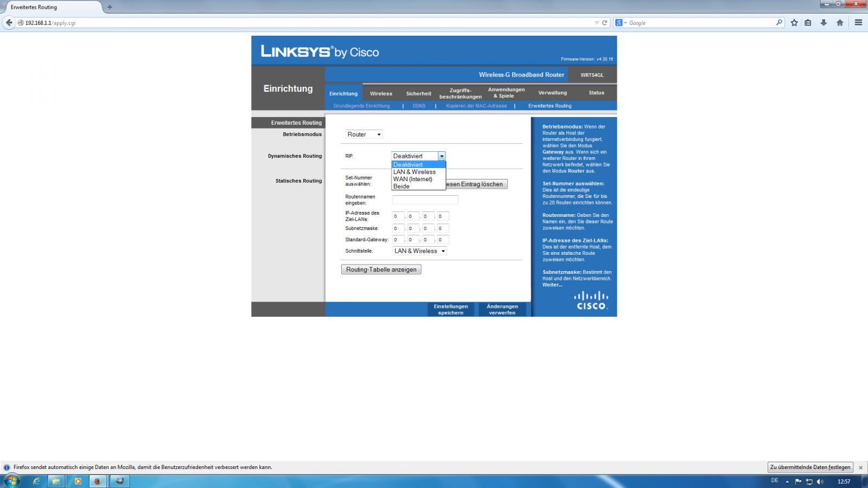Image resolution: width=868 pixels, height=488 pixels.
Task: Open the downloads arrow icon
Action: coord(824,23)
